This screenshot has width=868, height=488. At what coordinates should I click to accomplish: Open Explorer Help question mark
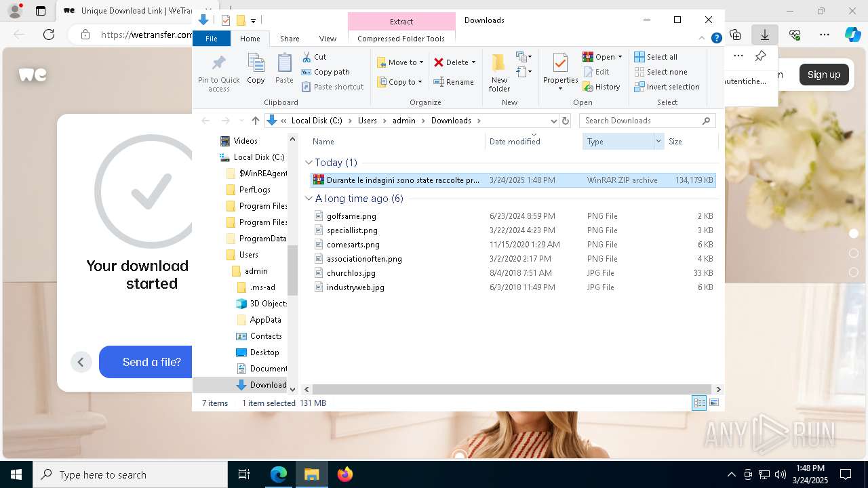(x=716, y=39)
